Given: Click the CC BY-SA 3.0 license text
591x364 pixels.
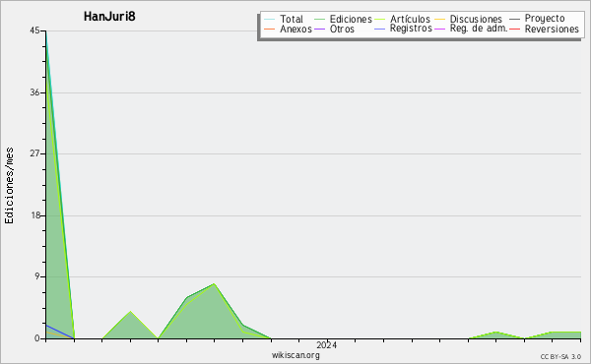Looking at the screenshot, I should click(560, 357).
